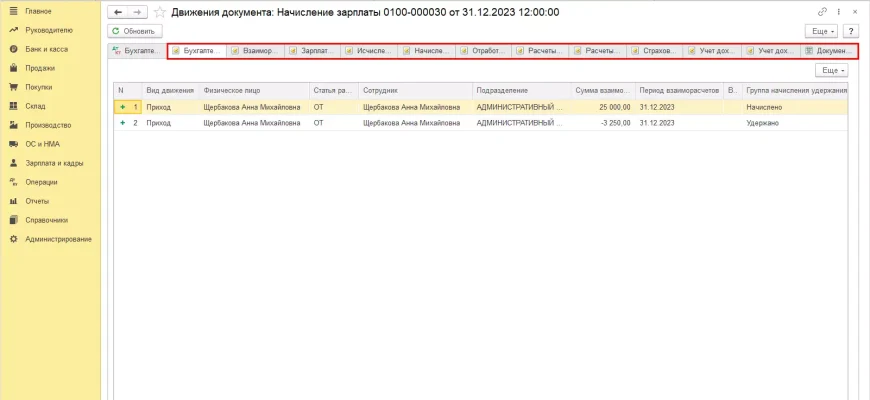Open the Страхов... tab
This screenshot has width=870, height=400.
tap(655, 50)
